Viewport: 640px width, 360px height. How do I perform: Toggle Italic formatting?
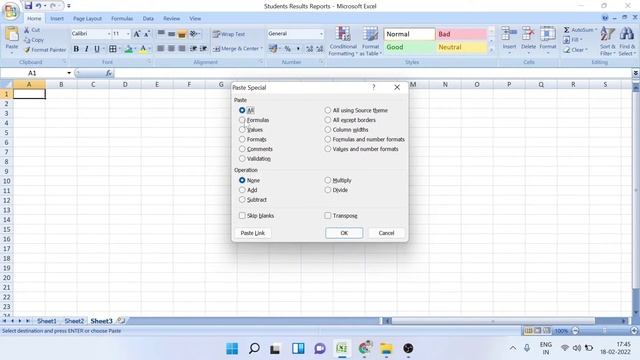[x=87, y=49]
